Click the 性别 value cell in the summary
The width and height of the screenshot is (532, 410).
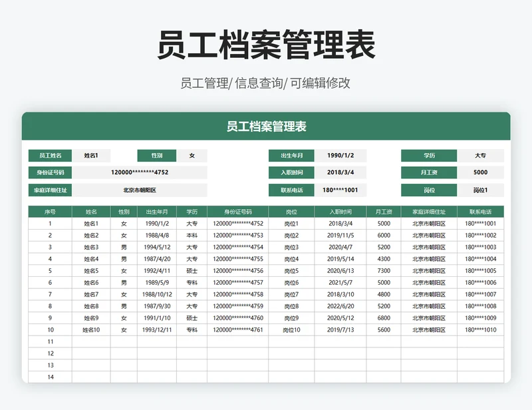[x=192, y=156]
